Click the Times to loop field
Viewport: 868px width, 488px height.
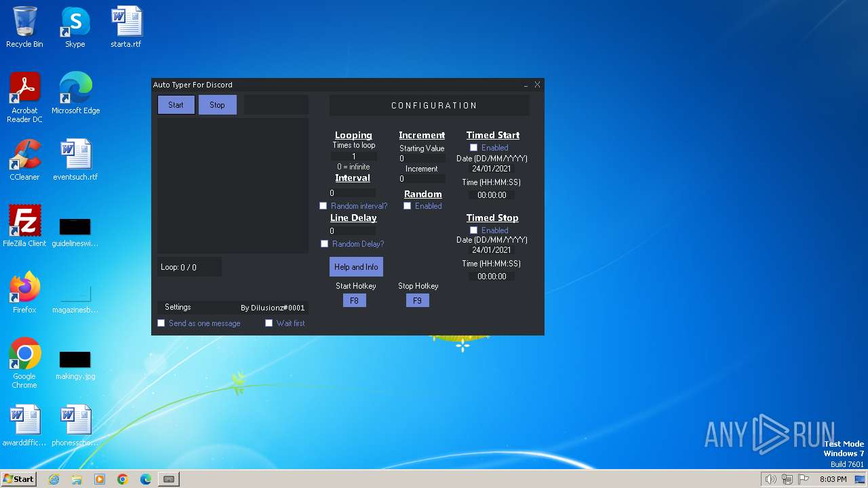coord(353,157)
